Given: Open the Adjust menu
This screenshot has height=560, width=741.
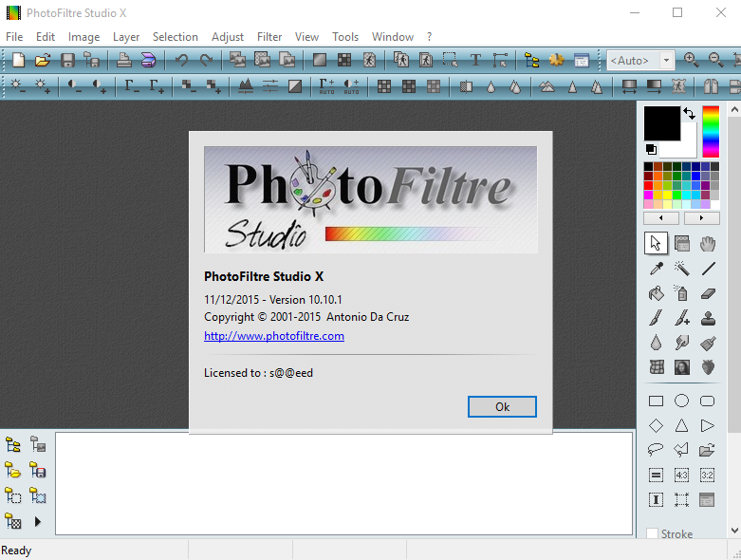Looking at the screenshot, I should tap(228, 37).
